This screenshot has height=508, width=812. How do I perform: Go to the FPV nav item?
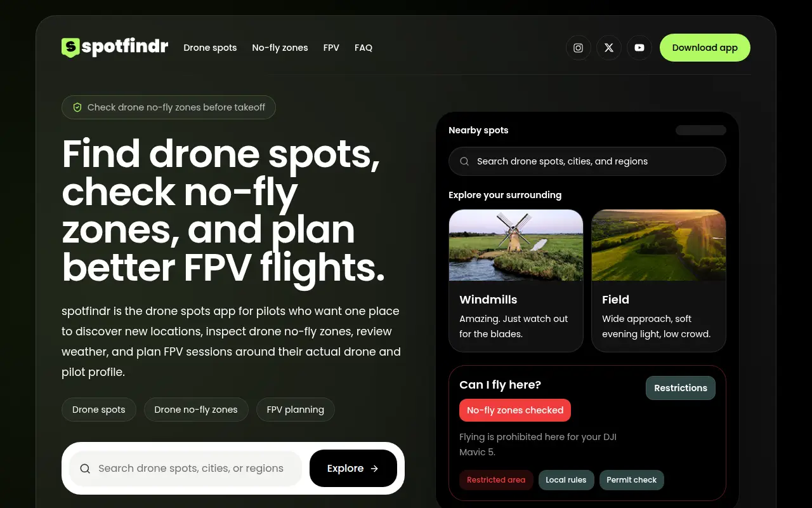pos(331,48)
